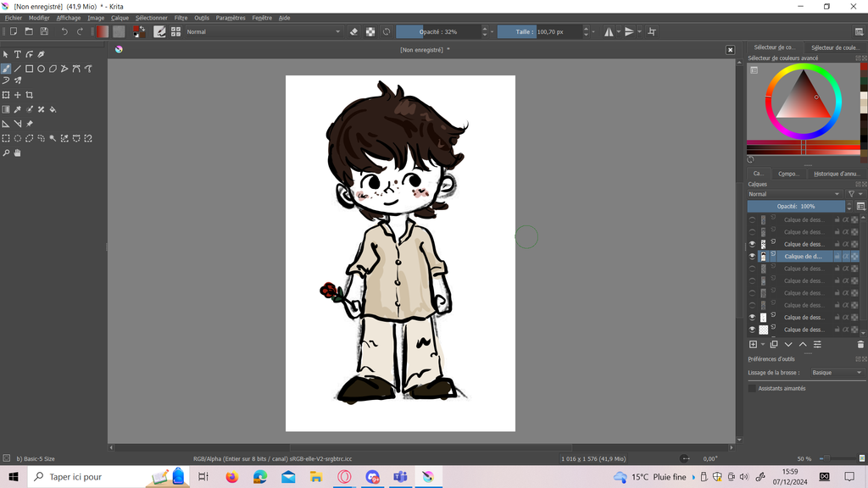This screenshot has height=488, width=868.
Task: Click the Save document icon
Action: coord(43,31)
